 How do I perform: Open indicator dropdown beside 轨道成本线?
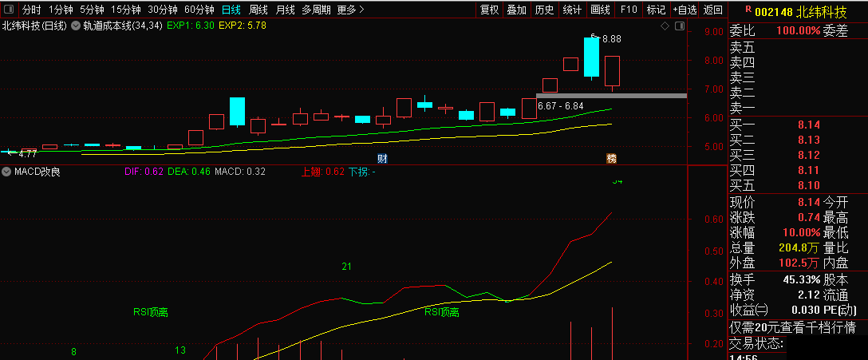75,26
